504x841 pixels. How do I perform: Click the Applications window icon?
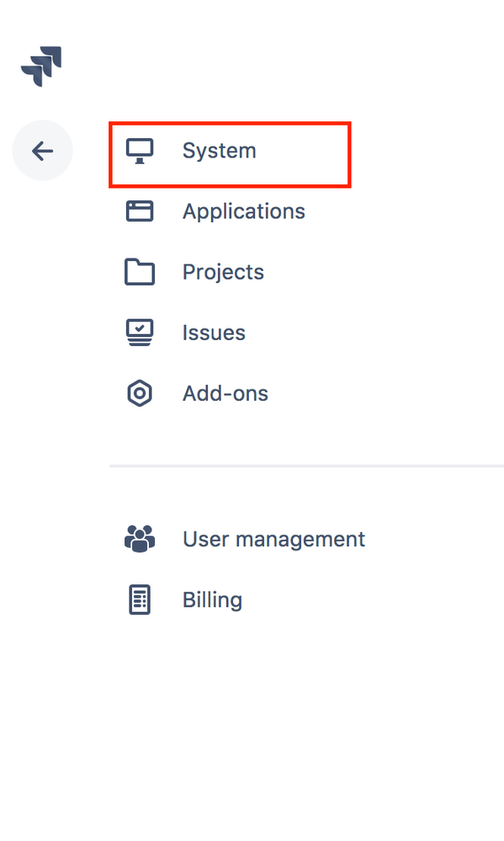140,211
